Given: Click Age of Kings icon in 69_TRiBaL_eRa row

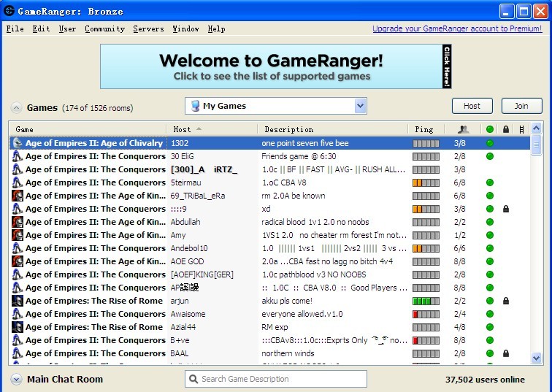Looking at the screenshot, I should click(18, 196).
